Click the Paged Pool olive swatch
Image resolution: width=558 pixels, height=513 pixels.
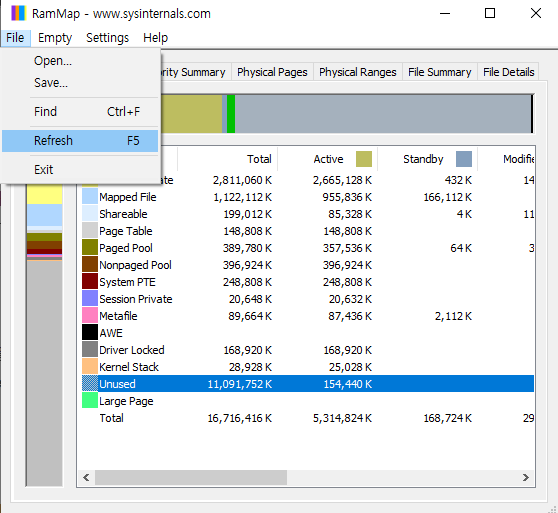(90, 248)
